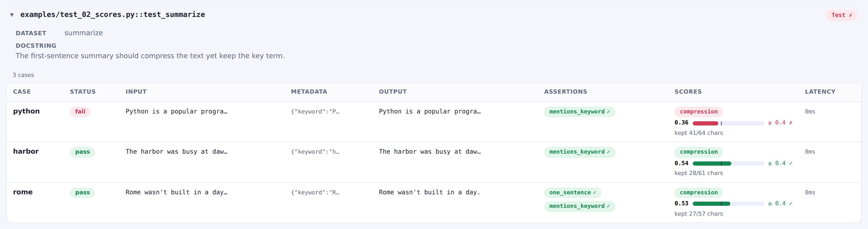
Task: Click the 0.36 score bar for python
Action: (728, 123)
